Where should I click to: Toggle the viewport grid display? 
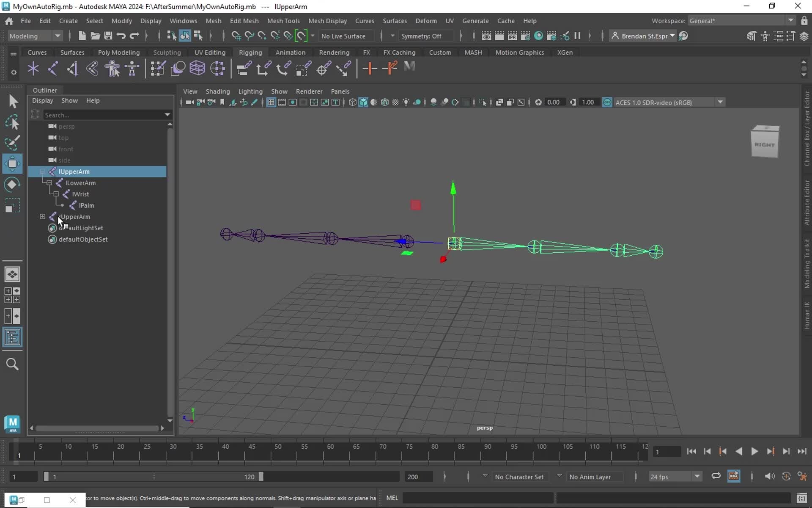pos(271,102)
